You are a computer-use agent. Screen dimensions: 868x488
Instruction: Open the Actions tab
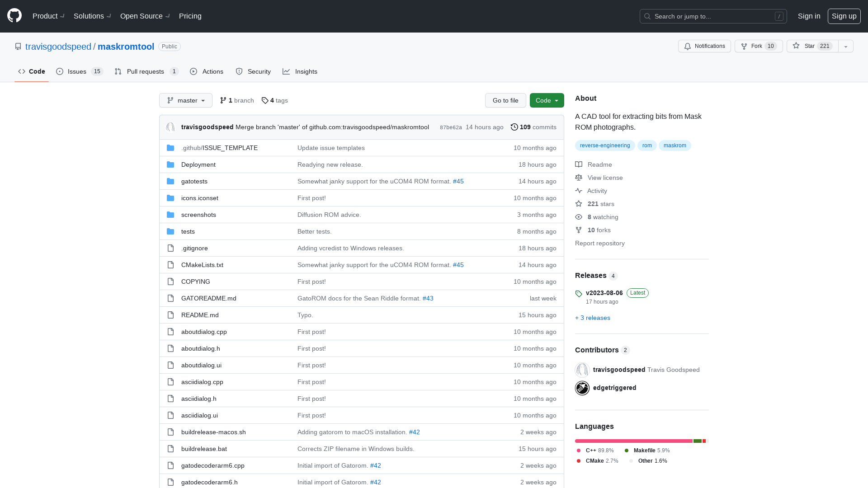(x=207, y=71)
